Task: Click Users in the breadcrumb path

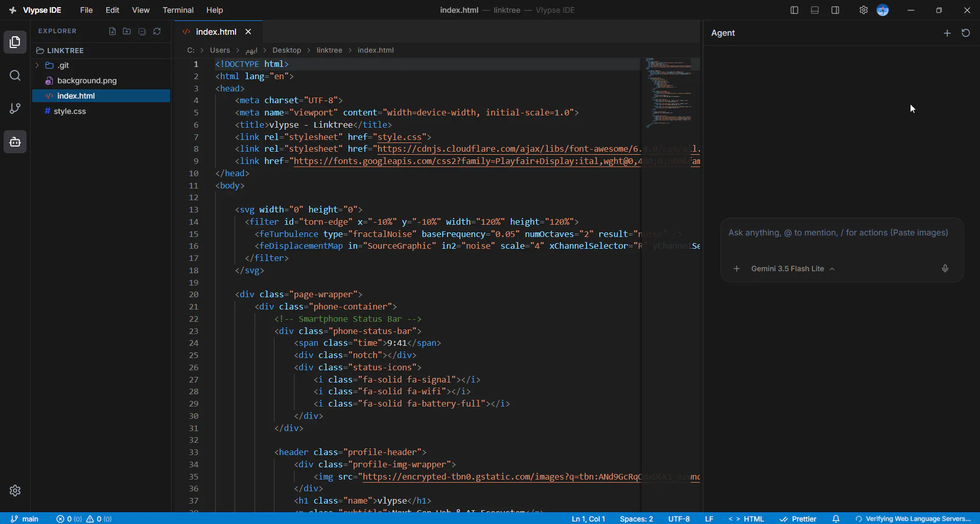Action: click(x=220, y=50)
